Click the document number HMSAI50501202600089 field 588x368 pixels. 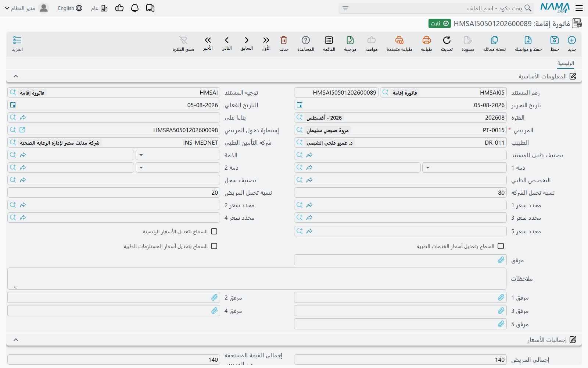click(x=336, y=92)
